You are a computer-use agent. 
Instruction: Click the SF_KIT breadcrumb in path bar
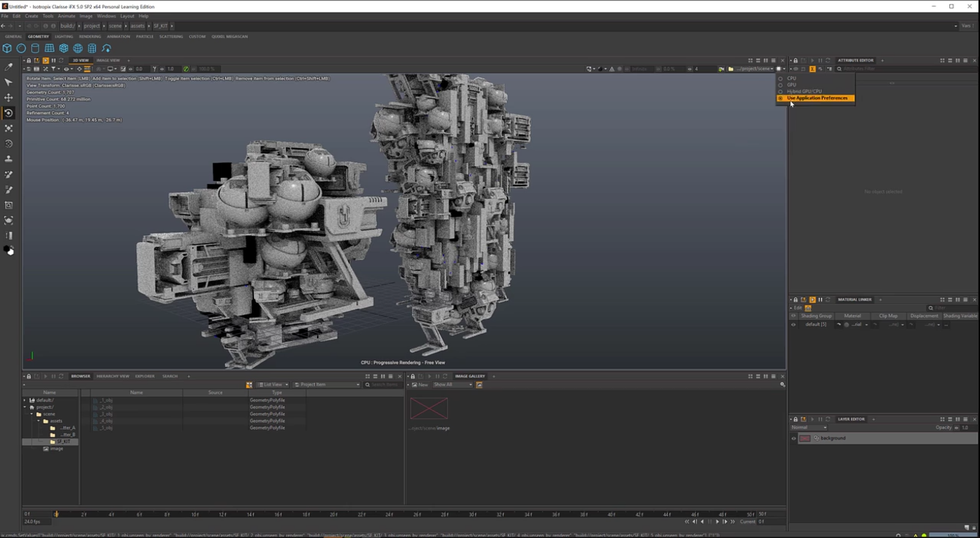coord(160,25)
